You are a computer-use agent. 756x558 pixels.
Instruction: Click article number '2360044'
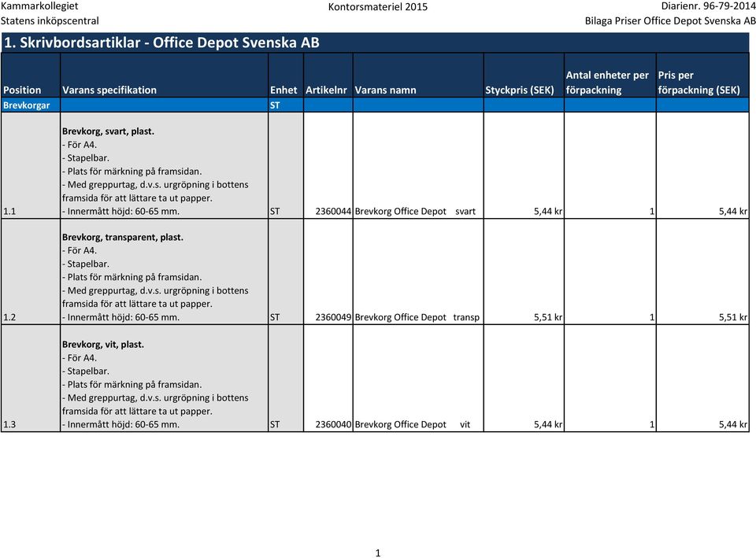click(333, 211)
